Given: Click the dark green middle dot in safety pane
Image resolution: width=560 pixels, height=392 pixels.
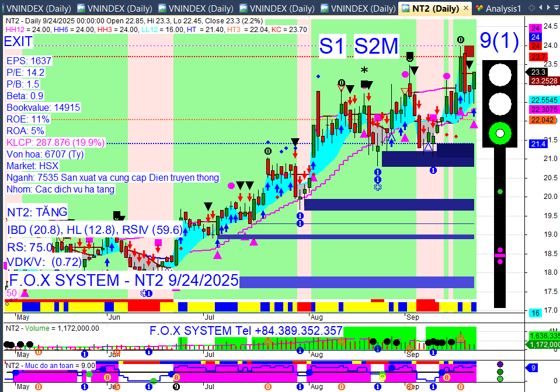Looking at the screenshot, I should (500, 372).
